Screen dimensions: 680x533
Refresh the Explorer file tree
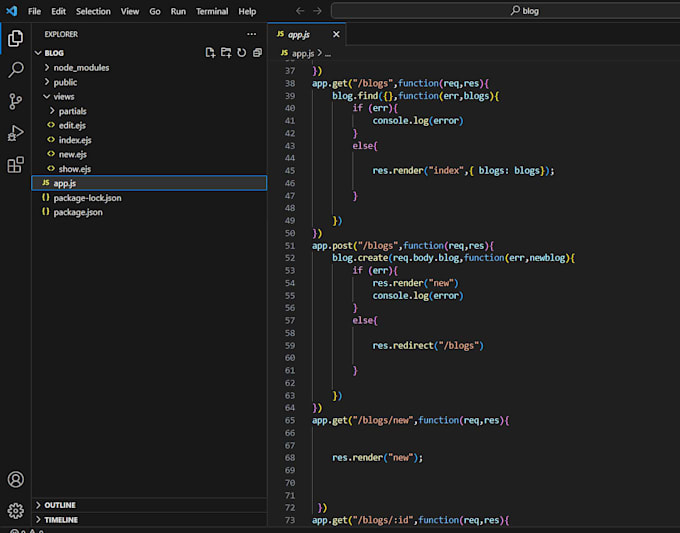coord(242,53)
